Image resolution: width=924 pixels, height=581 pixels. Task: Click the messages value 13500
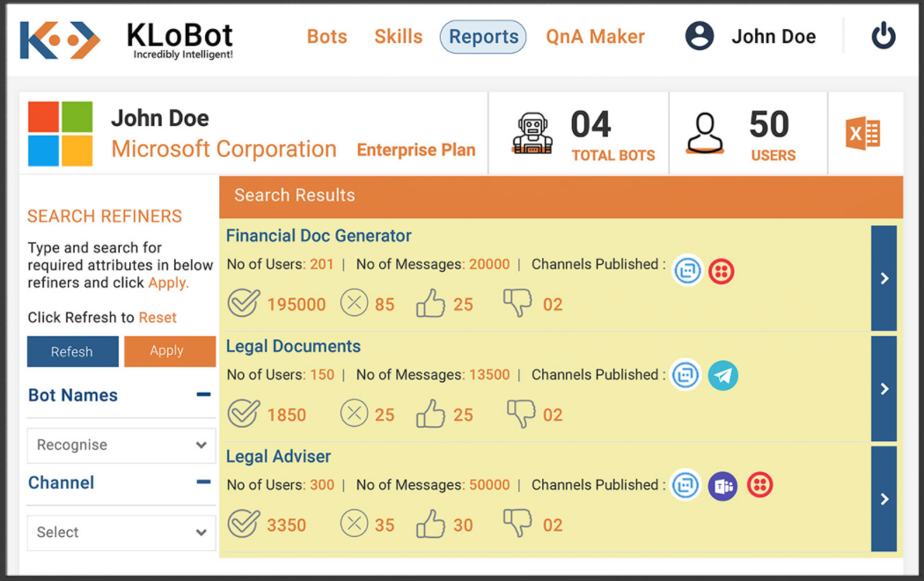[x=489, y=375]
